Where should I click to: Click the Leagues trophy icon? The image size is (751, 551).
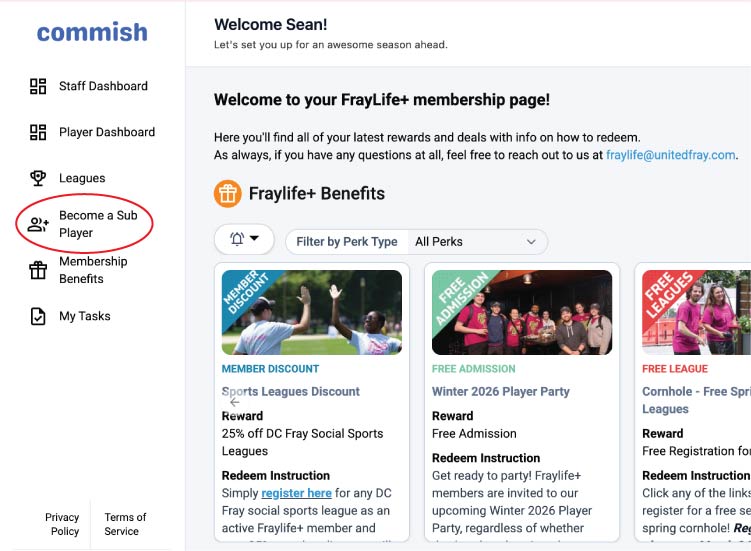click(x=38, y=178)
